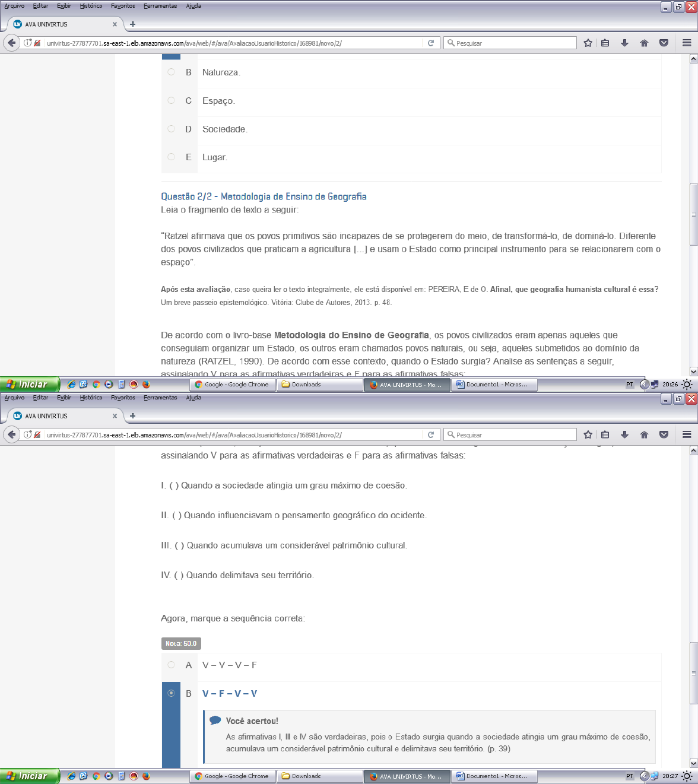Open new tab plus button in upper window

(x=132, y=24)
